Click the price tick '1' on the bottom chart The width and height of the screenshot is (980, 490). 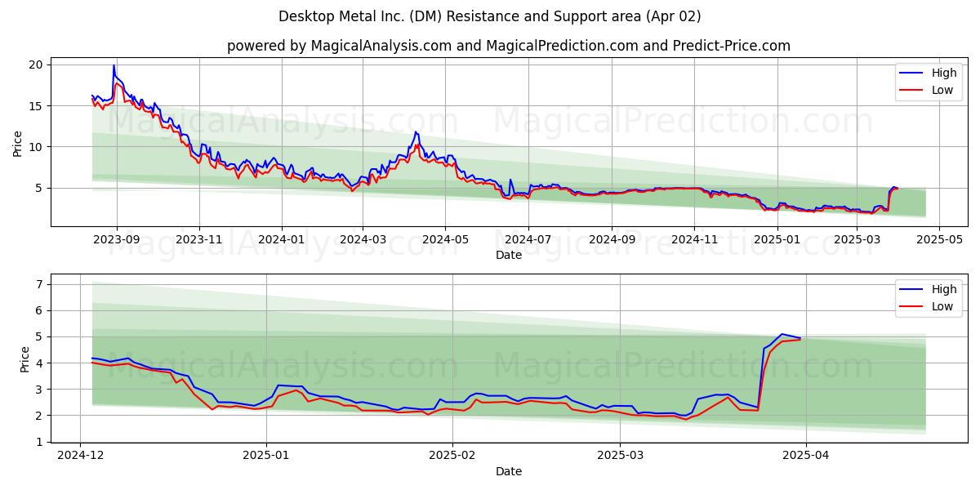click(41, 442)
